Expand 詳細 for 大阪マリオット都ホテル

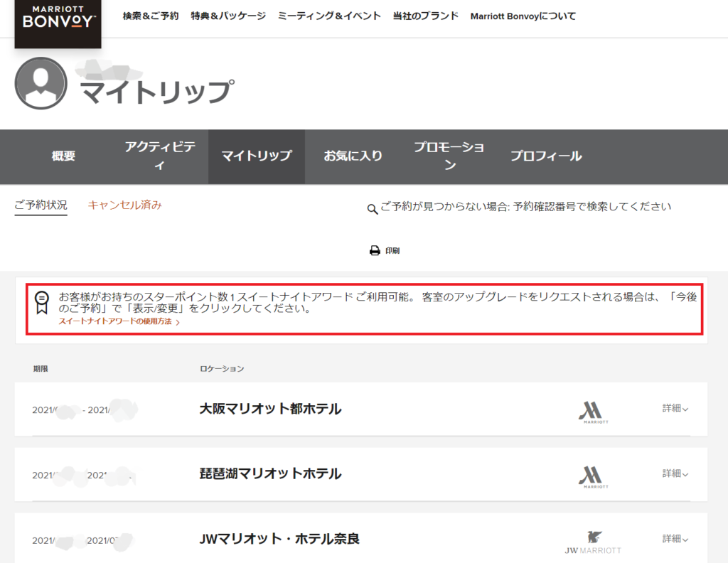(x=675, y=409)
